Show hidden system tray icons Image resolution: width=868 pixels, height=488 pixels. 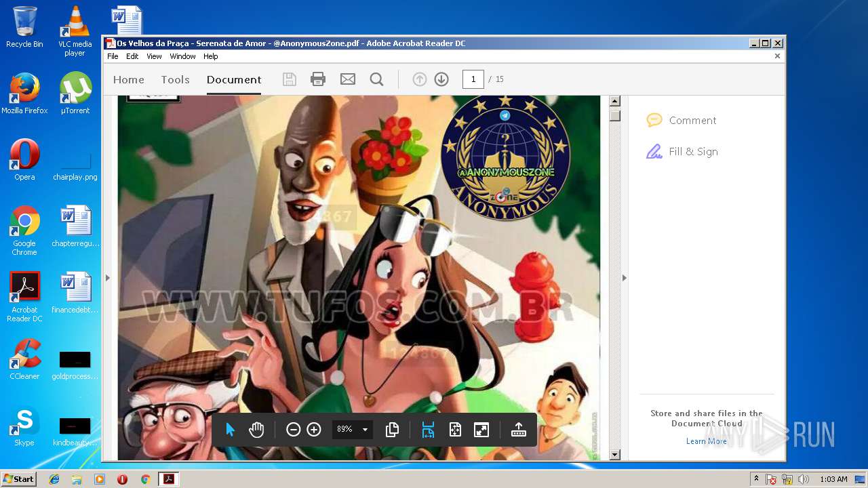[756, 479]
